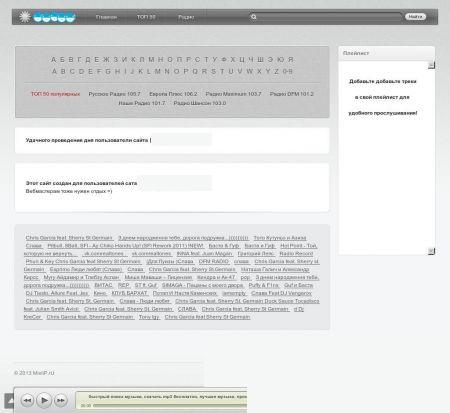
Task: Seek within the player progress bar
Action: point(170,406)
